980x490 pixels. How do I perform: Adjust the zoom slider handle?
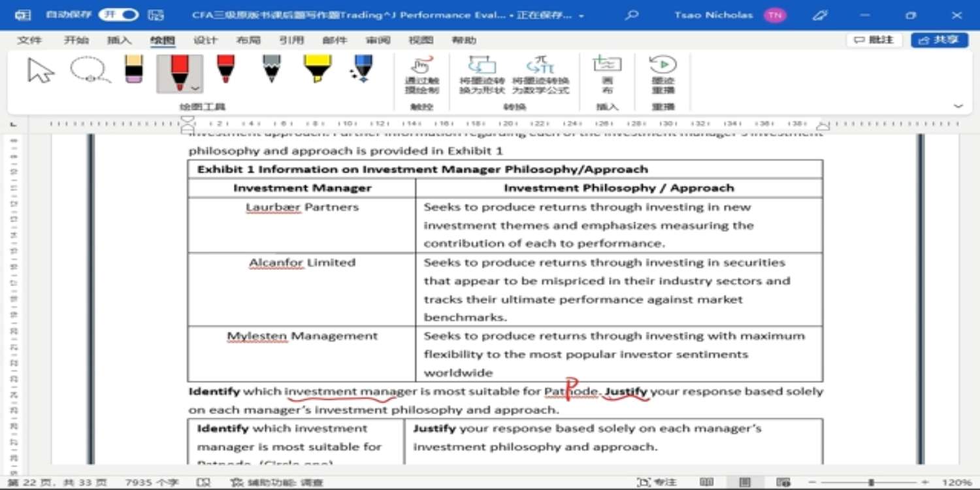871,482
